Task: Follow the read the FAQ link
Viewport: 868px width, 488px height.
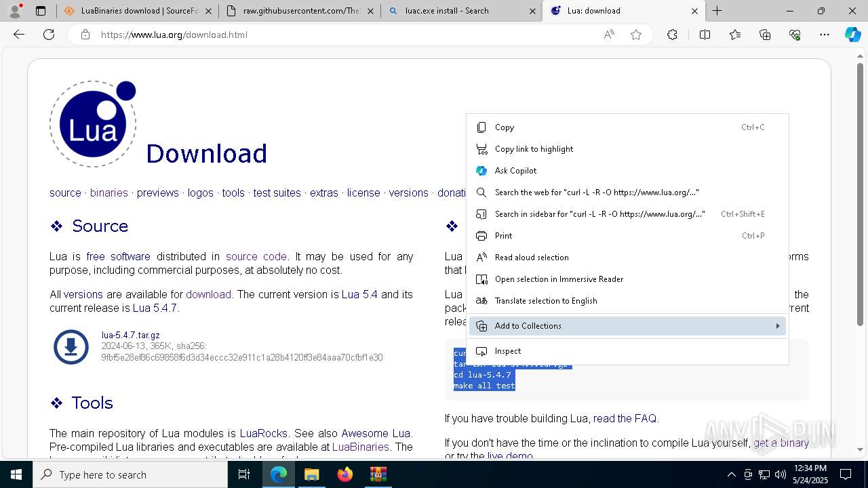Action: (625, 419)
